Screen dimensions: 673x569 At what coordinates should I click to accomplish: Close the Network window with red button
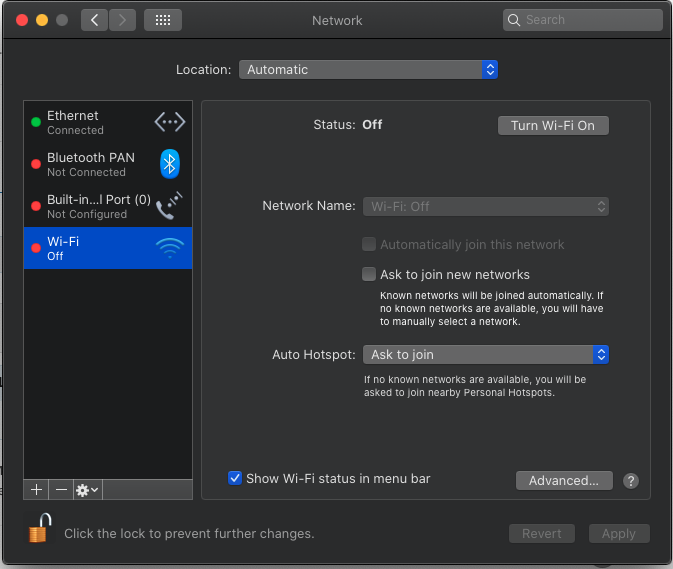(22, 20)
